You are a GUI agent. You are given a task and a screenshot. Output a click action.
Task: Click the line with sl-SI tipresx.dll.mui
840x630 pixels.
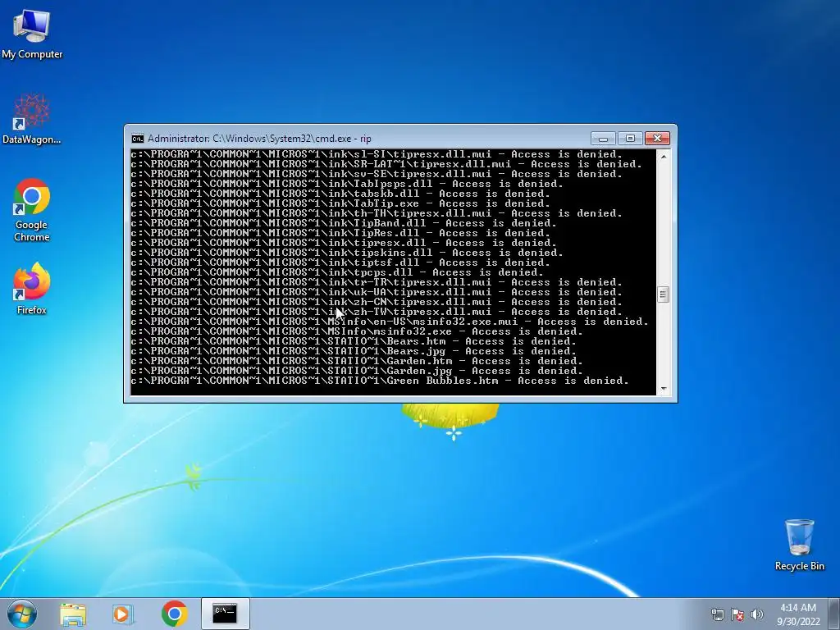tap(377, 154)
